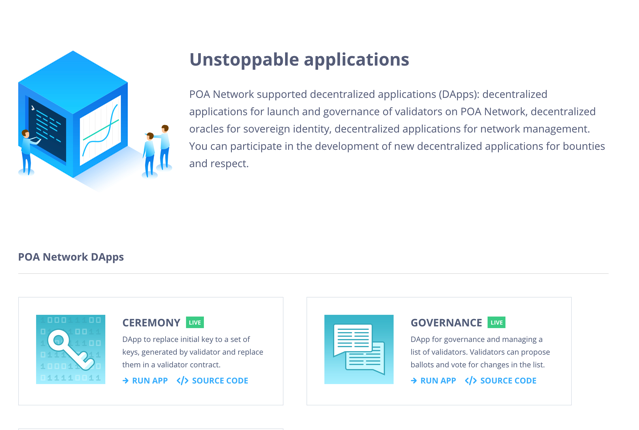Viewport: 639px width, 430px height.
Task: Click the arrow icon beside Governance RUN APP
Action: 414,381
